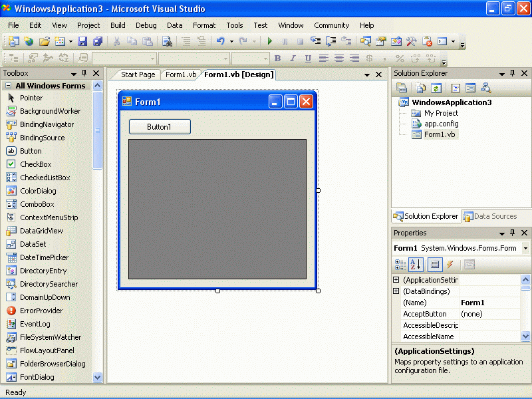Toggle auto-hide pin on the Solution Explorer panel

pyautogui.click(x=512, y=73)
